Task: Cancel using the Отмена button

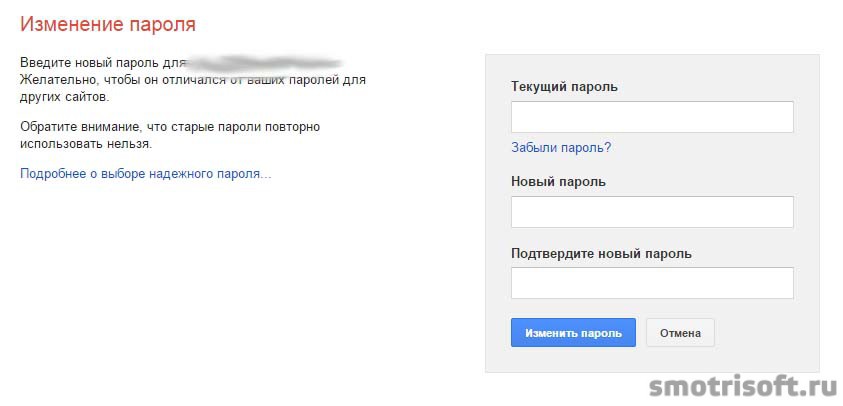Action: (680, 332)
